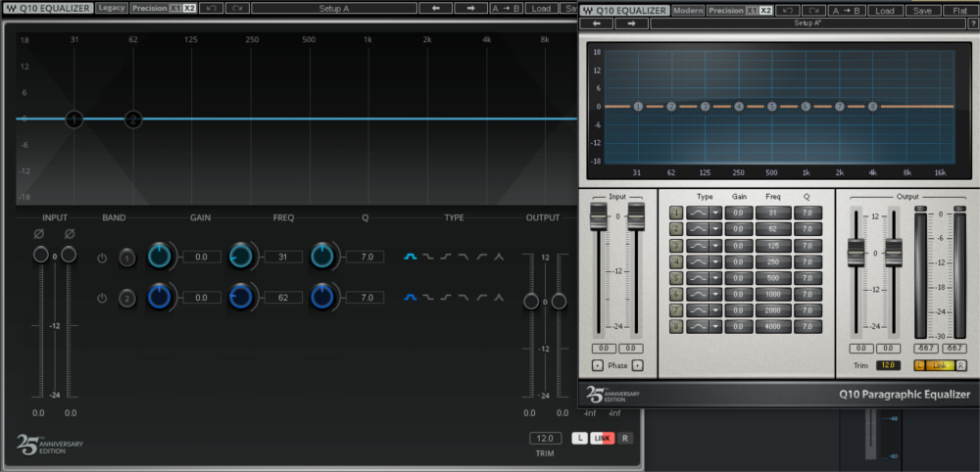Switch to Legacy skin in dark window
980x472 pixels.
(112, 8)
